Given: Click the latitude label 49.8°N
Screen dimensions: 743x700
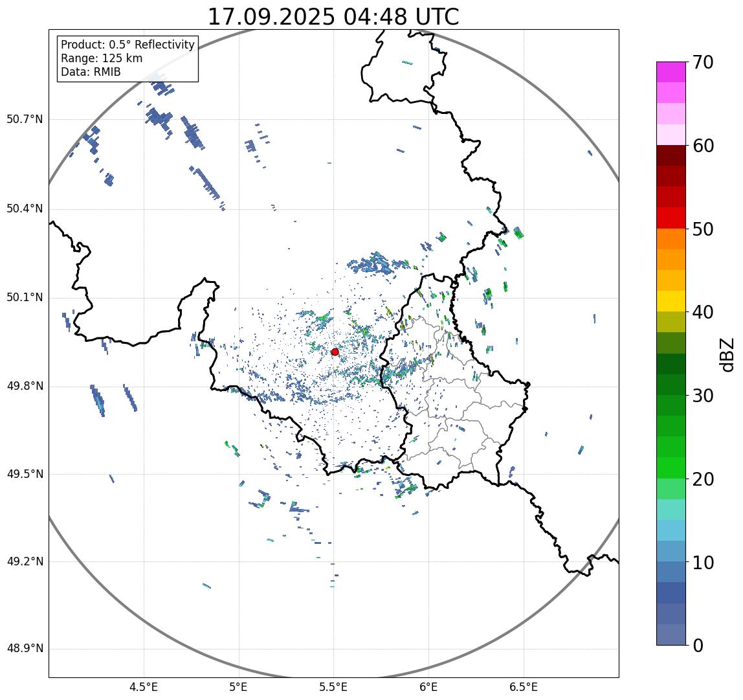Looking at the screenshot, I should pos(25,386).
